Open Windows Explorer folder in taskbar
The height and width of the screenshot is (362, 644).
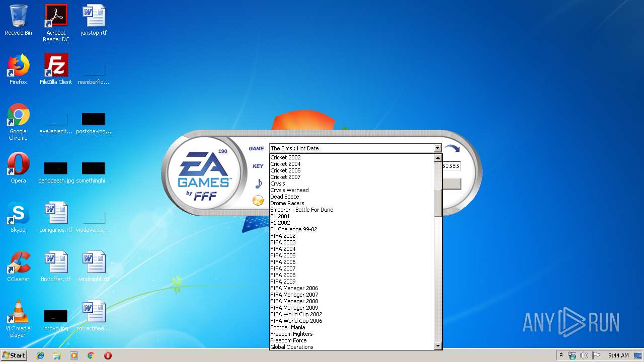57,355
